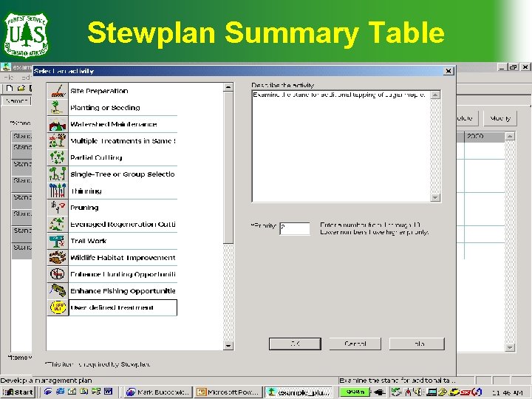Select the Enhance Fishing Opportunities fish icon
Image resolution: width=532 pixels, height=399 pixels.
58,291
